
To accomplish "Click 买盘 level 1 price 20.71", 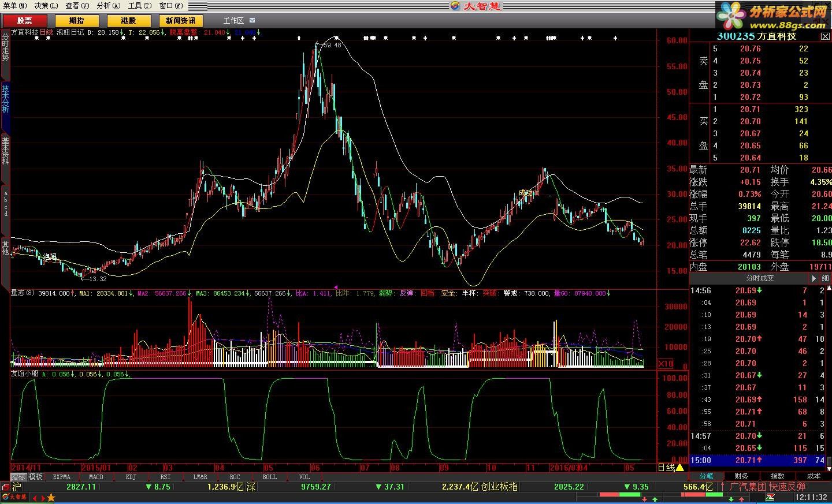I will click(x=750, y=109).
